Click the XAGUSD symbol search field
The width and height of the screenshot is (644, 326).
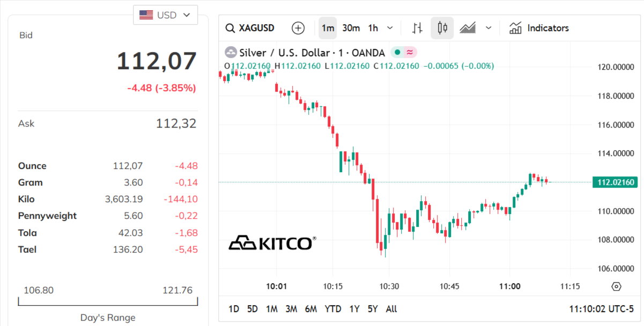(250, 28)
